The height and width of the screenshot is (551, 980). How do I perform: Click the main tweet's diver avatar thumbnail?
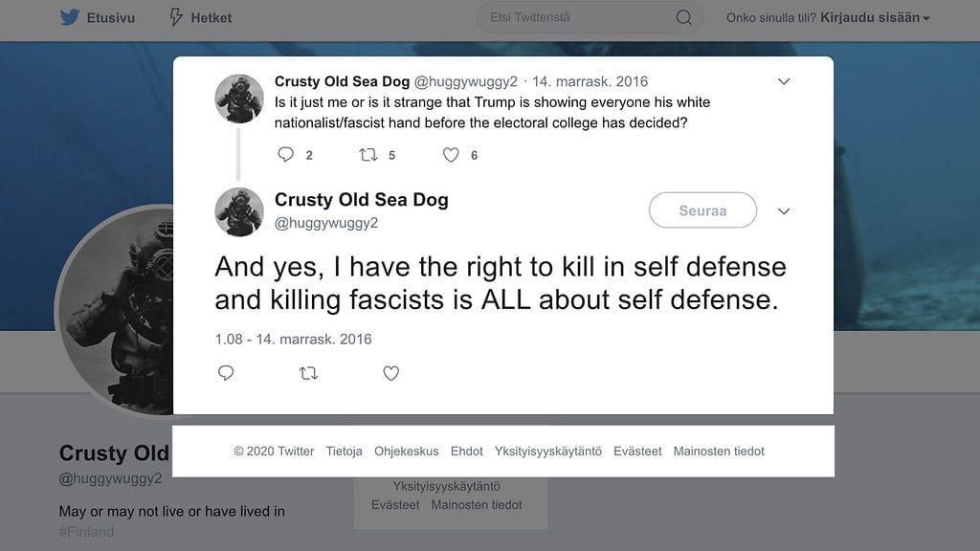click(x=239, y=211)
